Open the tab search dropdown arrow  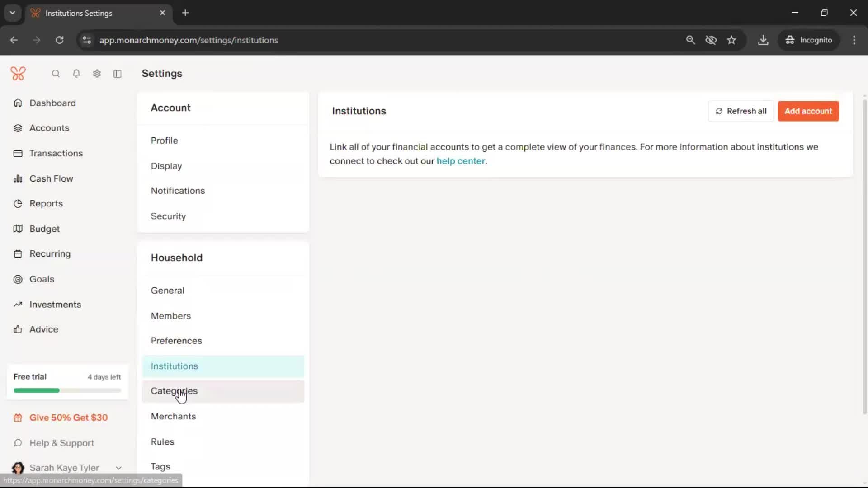click(13, 13)
